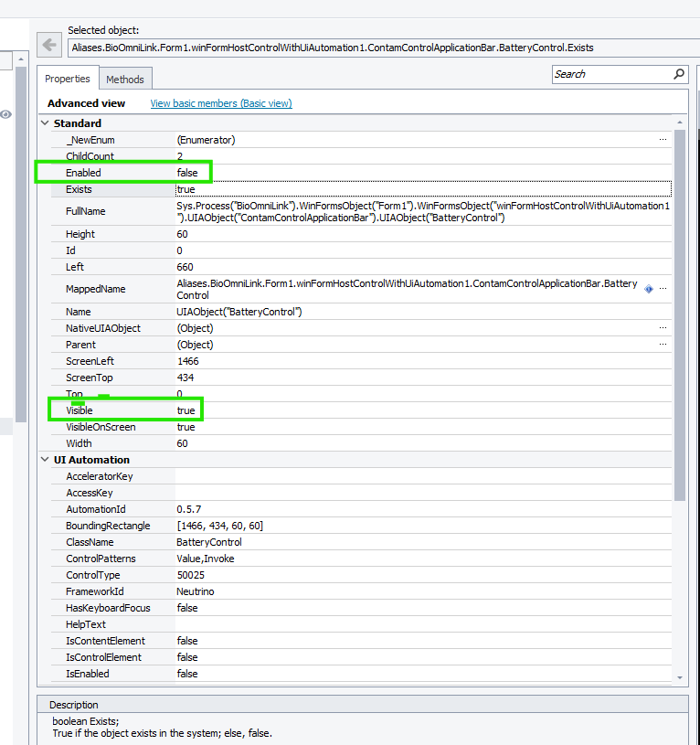700x745 pixels.
Task: Open ellipsis button for MappedName property
Action: coord(663,289)
